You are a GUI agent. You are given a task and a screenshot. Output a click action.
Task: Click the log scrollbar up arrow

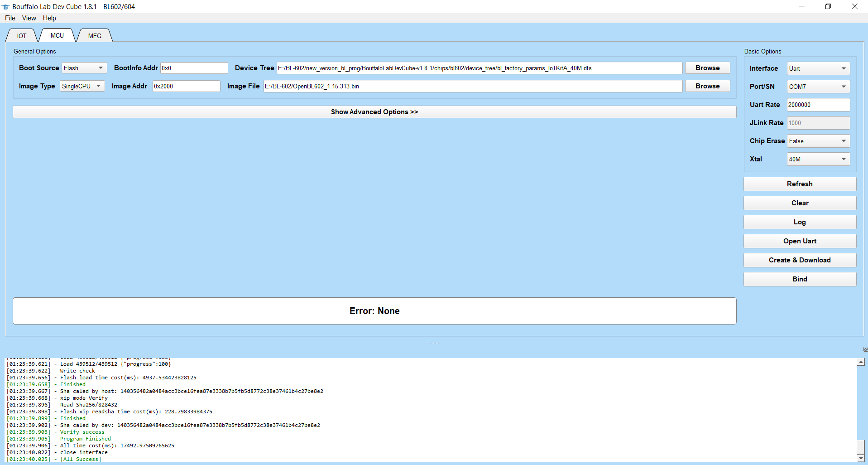861,362
